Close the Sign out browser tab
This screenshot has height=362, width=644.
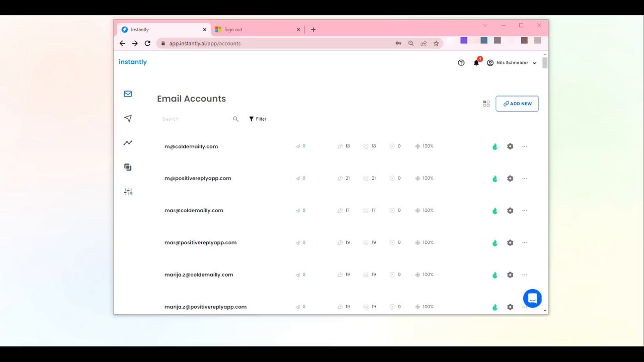298,30
